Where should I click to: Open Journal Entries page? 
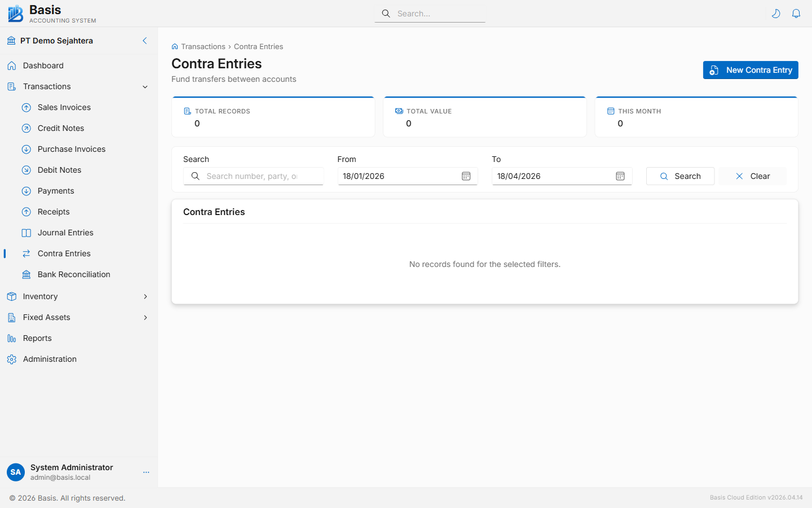65,233
